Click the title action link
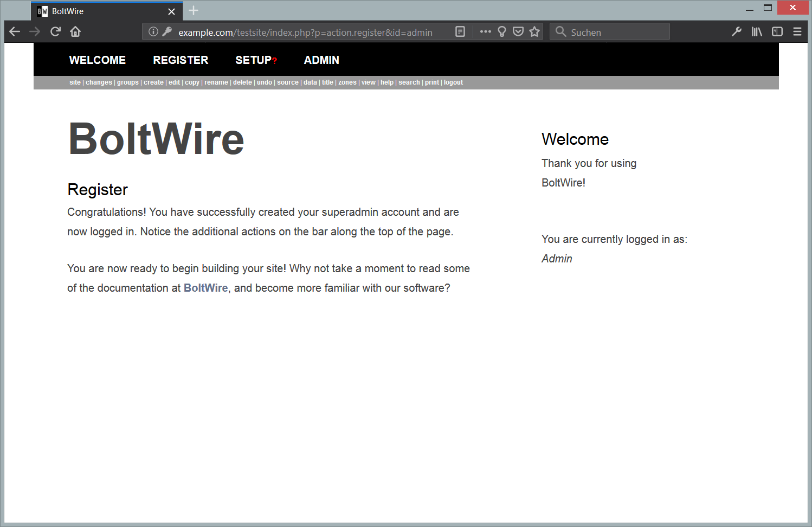The height and width of the screenshot is (527, 812). 327,82
